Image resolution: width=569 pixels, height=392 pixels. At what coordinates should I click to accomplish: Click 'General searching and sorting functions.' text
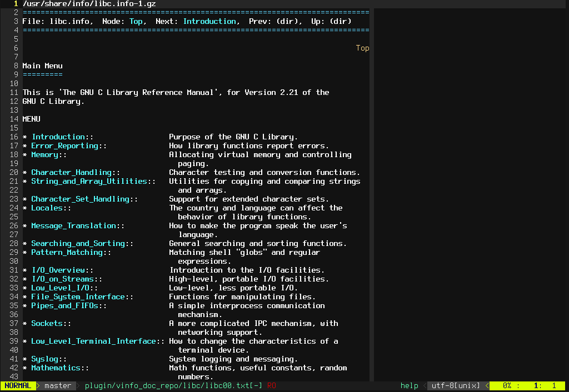click(258, 243)
